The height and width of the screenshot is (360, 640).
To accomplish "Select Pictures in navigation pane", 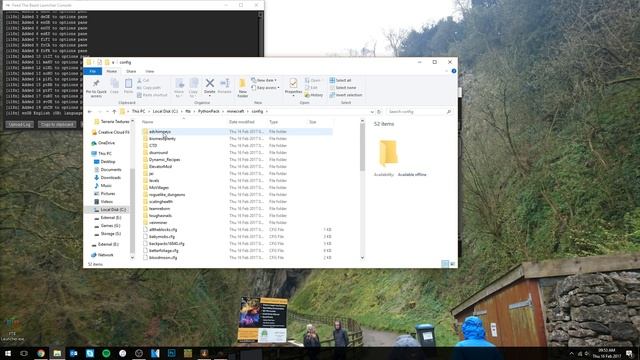I will (x=108, y=194).
